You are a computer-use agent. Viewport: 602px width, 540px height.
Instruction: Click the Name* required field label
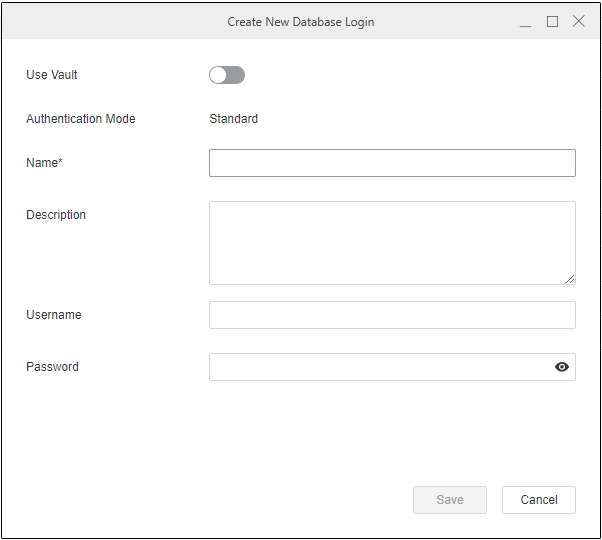point(45,163)
